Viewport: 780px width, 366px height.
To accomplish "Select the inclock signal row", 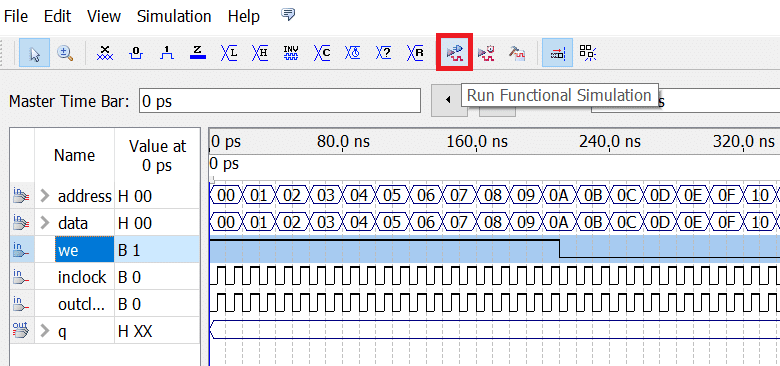I will [105, 277].
